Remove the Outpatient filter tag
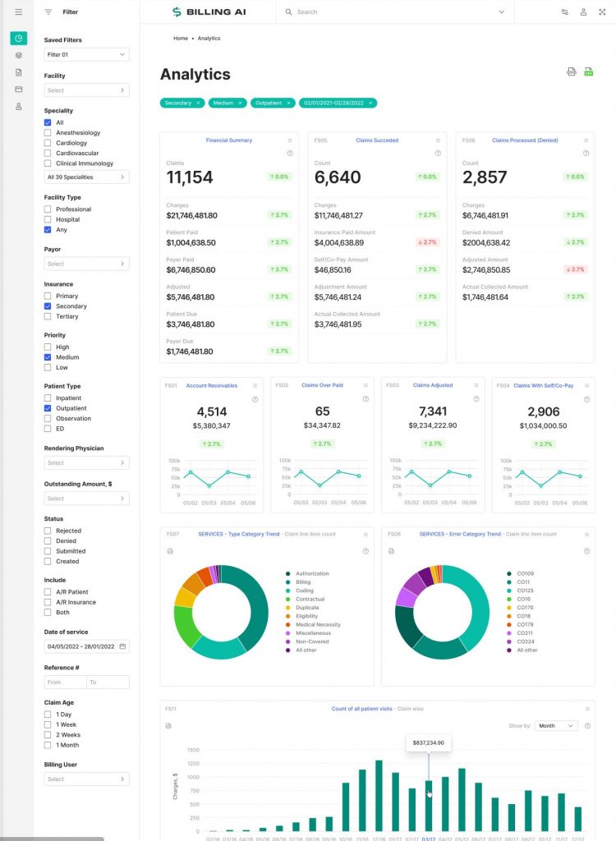This screenshot has height=841, width=616. 288,103
